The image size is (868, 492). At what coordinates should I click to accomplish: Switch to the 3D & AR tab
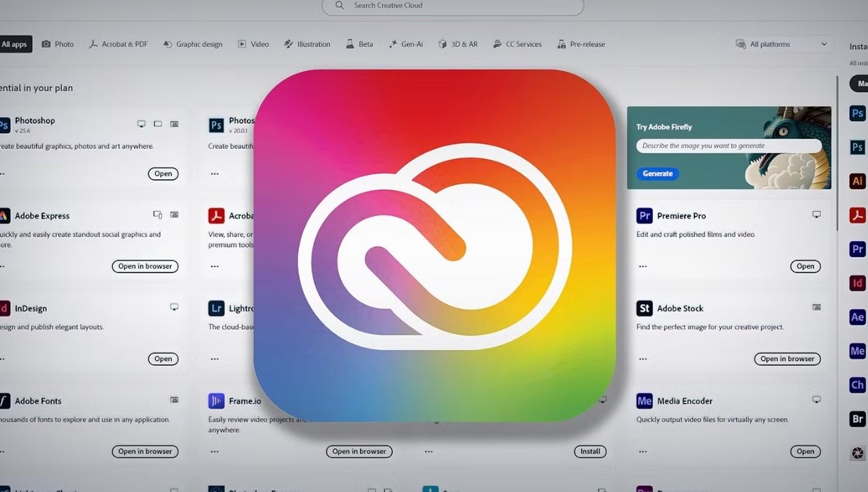[x=458, y=44]
